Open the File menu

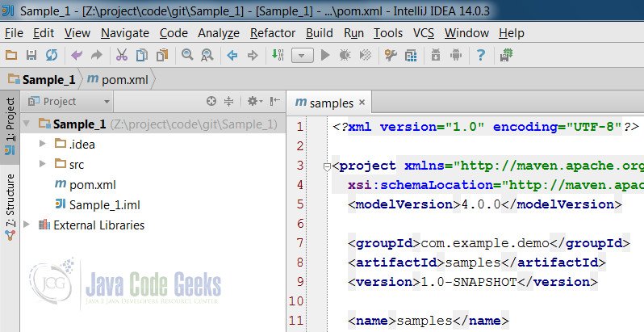click(14, 33)
